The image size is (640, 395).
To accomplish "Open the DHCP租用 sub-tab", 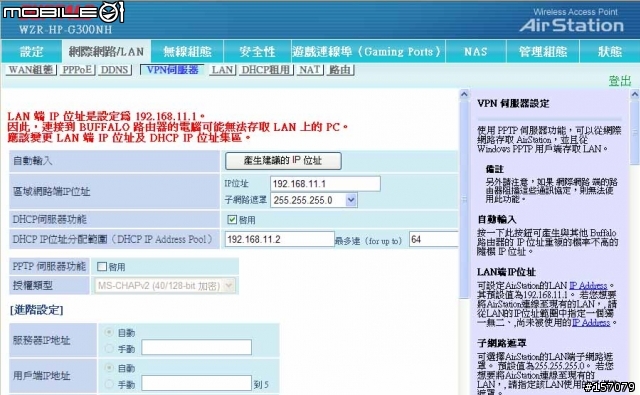I will coord(266,70).
